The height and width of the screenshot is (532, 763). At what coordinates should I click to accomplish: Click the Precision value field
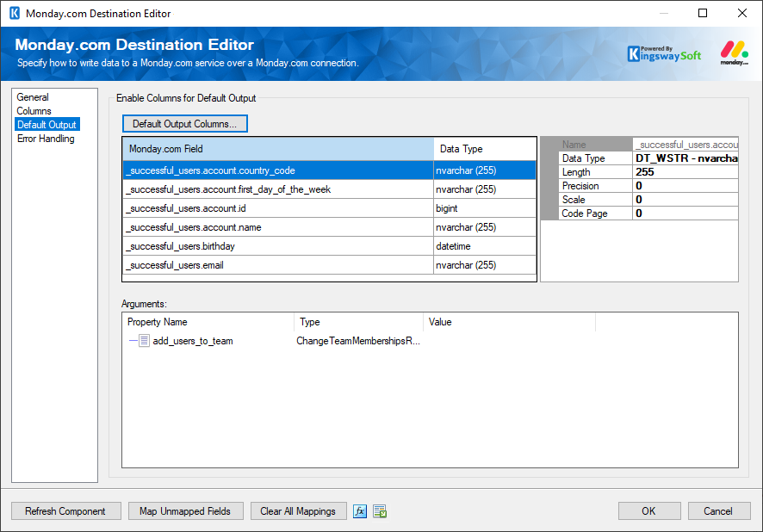pos(685,186)
